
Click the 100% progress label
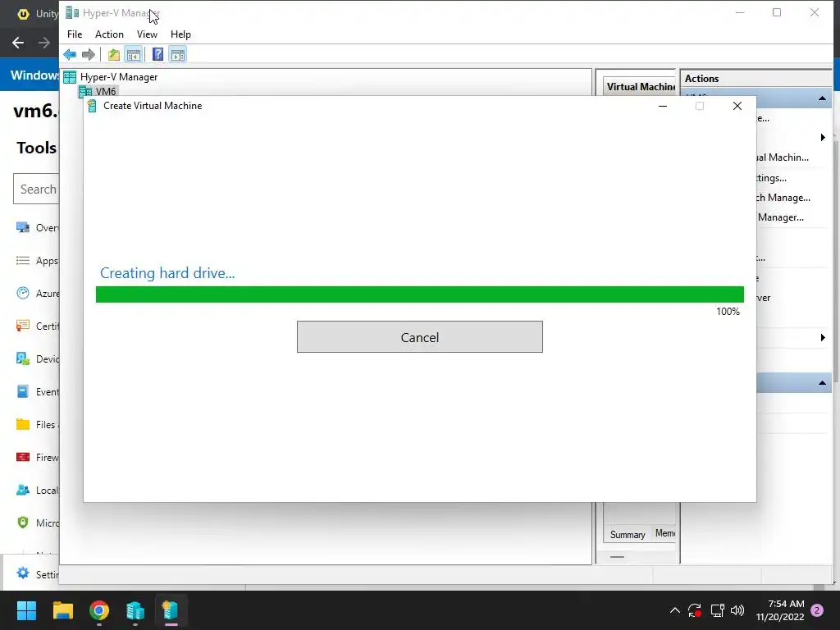point(728,312)
